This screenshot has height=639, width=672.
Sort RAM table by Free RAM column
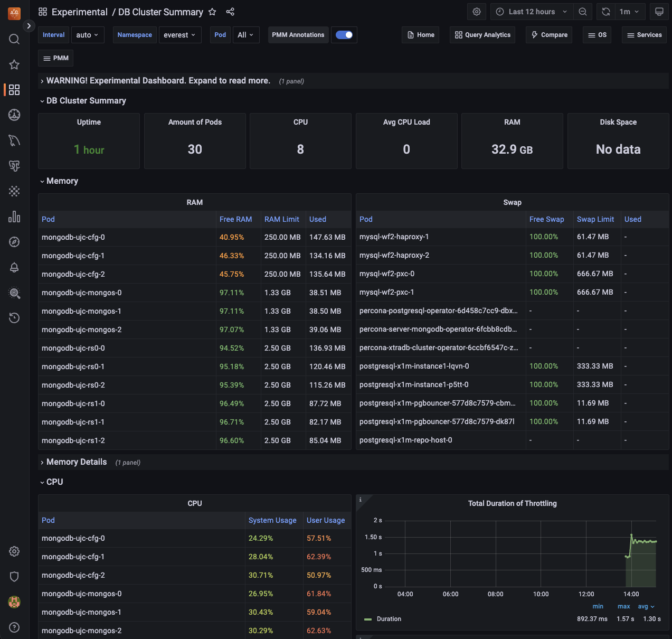pyautogui.click(x=235, y=219)
